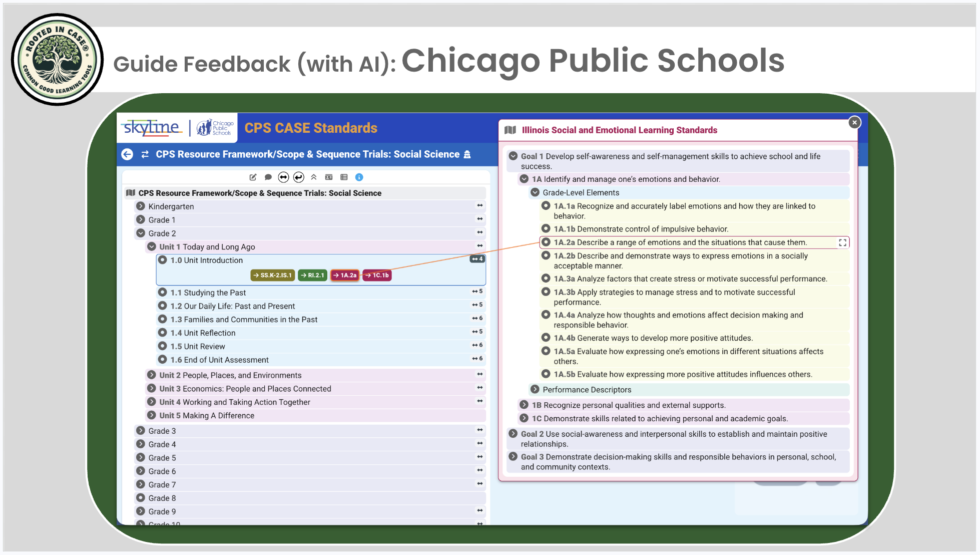Click the association arrows icon on the Unit 3 Economics row
Screen dimensions: 980x555
click(x=480, y=388)
